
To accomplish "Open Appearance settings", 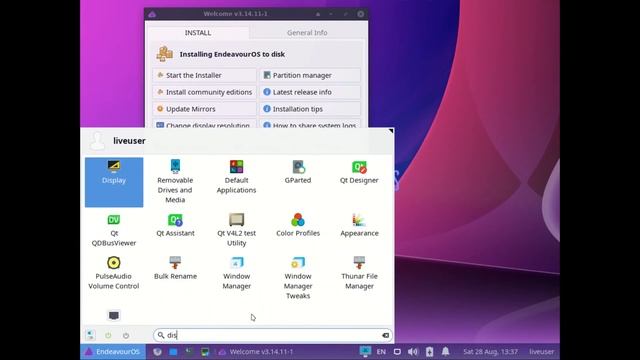I will click(x=359, y=225).
